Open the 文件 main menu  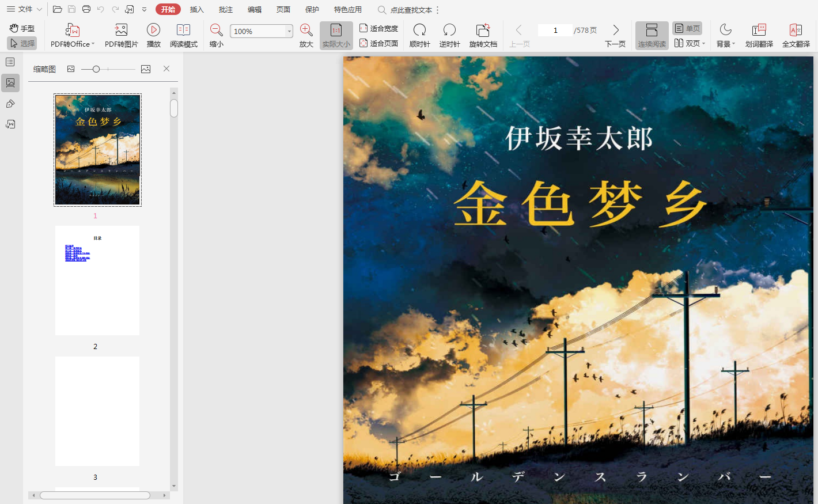coord(24,9)
